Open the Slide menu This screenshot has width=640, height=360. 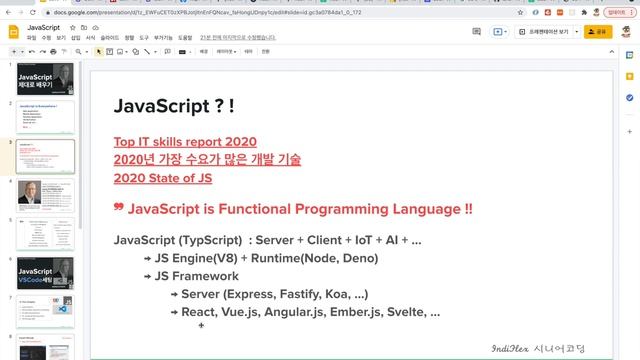109,38
